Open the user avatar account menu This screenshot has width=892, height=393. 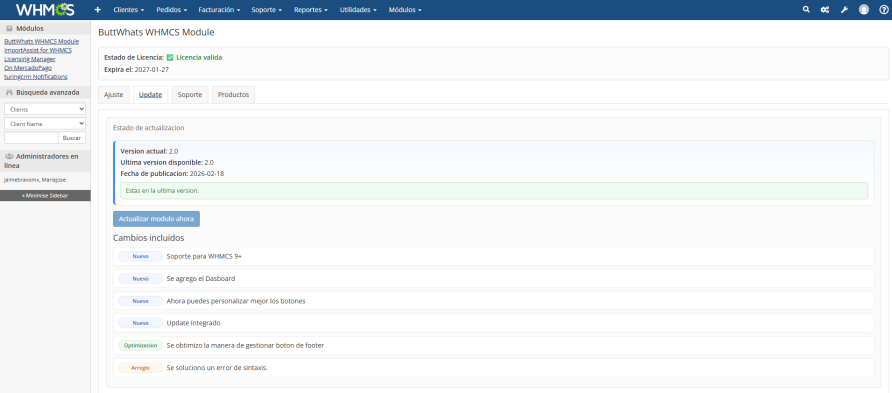(864, 10)
